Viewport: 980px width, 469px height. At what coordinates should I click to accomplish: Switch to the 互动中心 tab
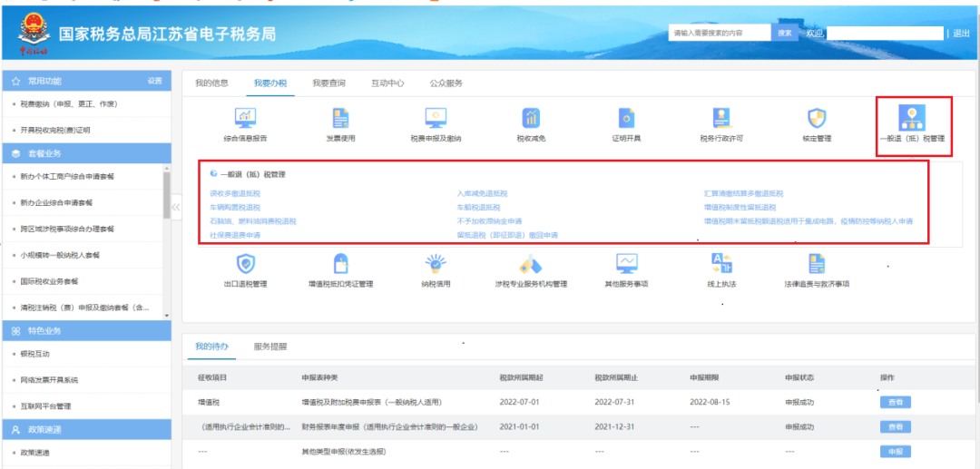pyautogui.click(x=387, y=83)
